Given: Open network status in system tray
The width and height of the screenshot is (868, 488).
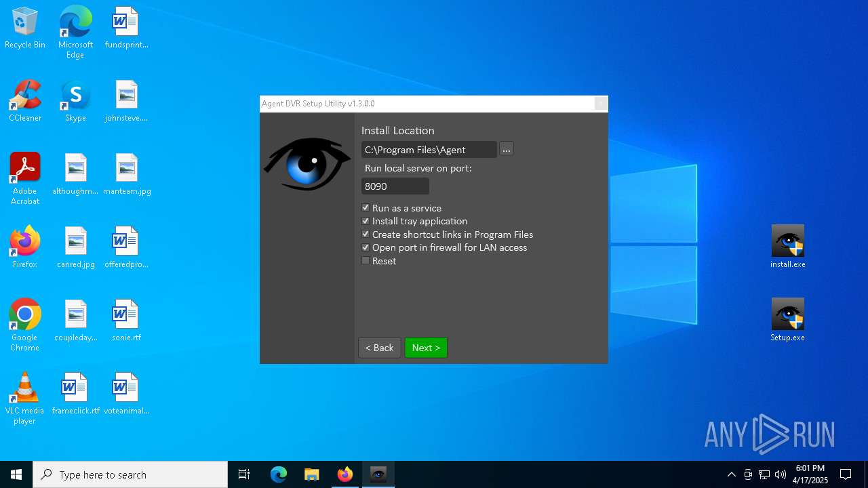Looking at the screenshot, I should click(764, 474).
